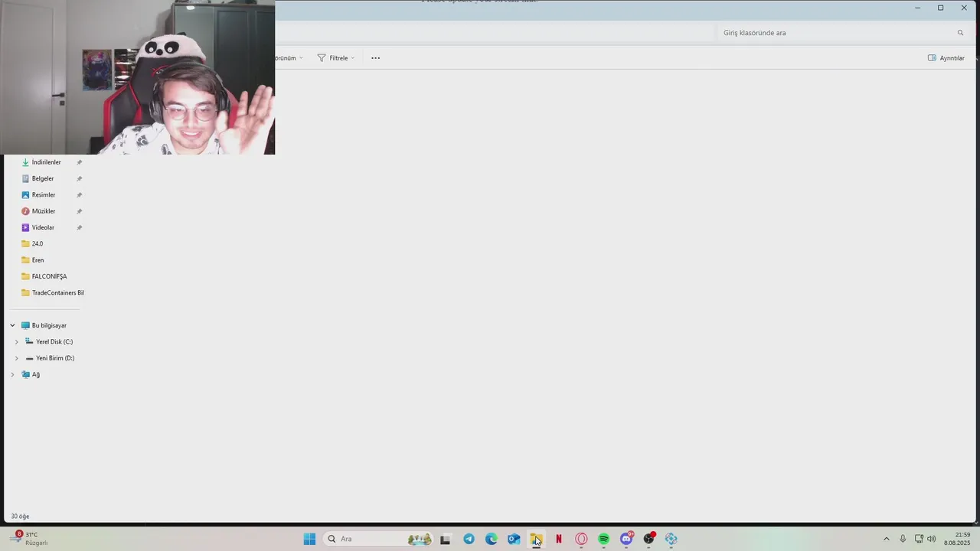Image resolution: width=980 pixels, height=551 pixels.
Task: Open Netflix from the taskbar
Action: [x=559, y=539]
